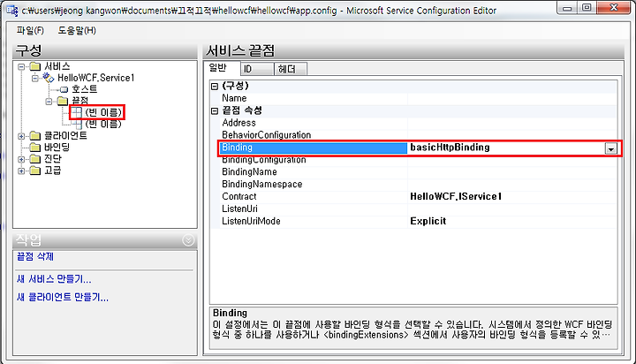Collapse the 서비스 tree node
The width and height of the screenshot is (636, 364).
coord(21,66)
